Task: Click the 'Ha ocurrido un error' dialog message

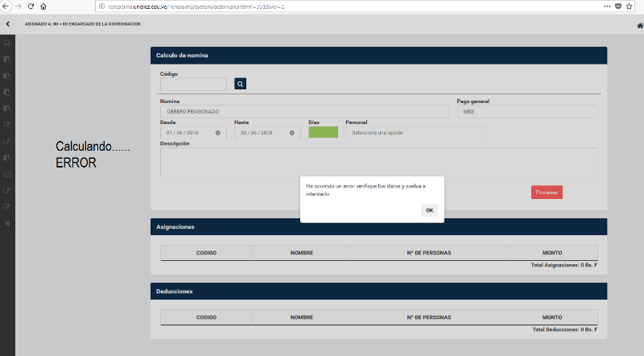Action: pyautogui.click(x=365, y=190)
